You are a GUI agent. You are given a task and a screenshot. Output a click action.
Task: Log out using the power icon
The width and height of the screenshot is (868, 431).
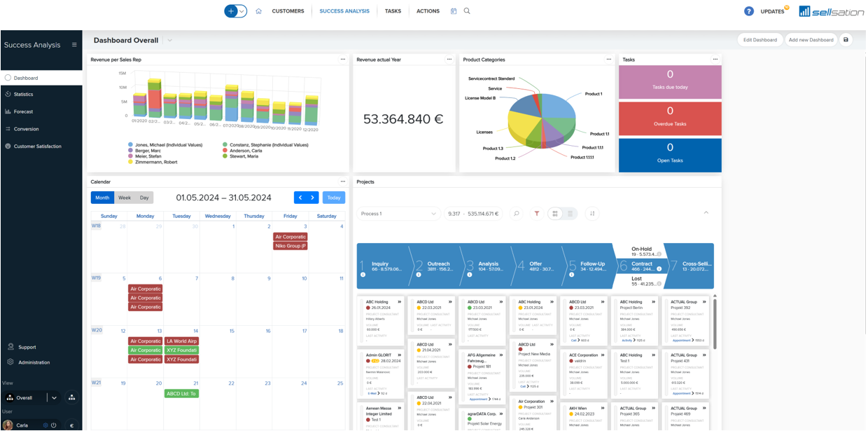coord(53,425)
